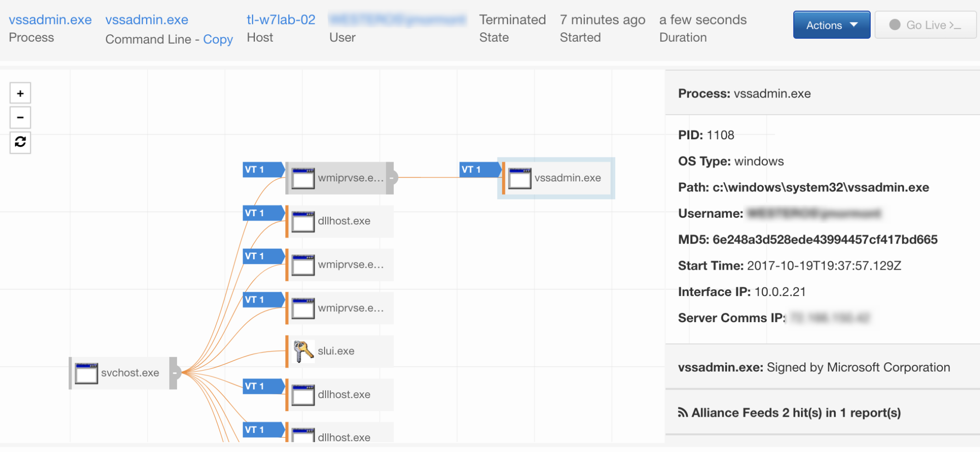Open the tl-w7lab-02 host link

point(281,20)
